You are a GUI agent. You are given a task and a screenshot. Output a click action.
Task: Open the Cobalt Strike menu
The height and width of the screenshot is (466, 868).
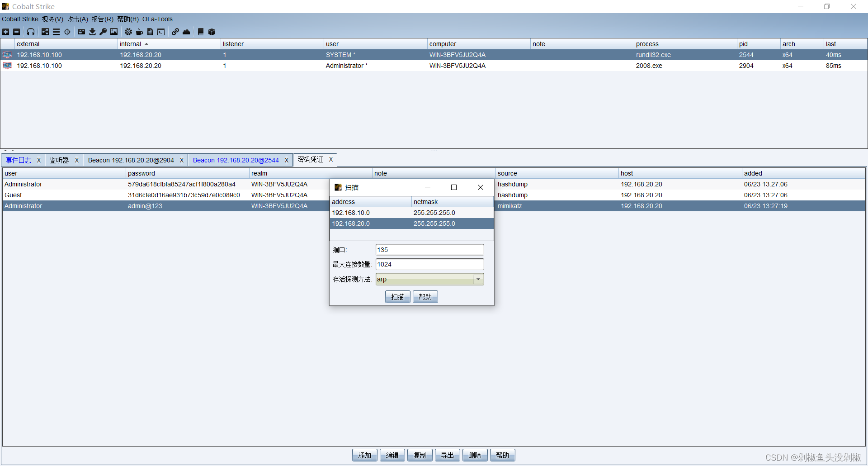pyautogui.click(x=20, y=19)
